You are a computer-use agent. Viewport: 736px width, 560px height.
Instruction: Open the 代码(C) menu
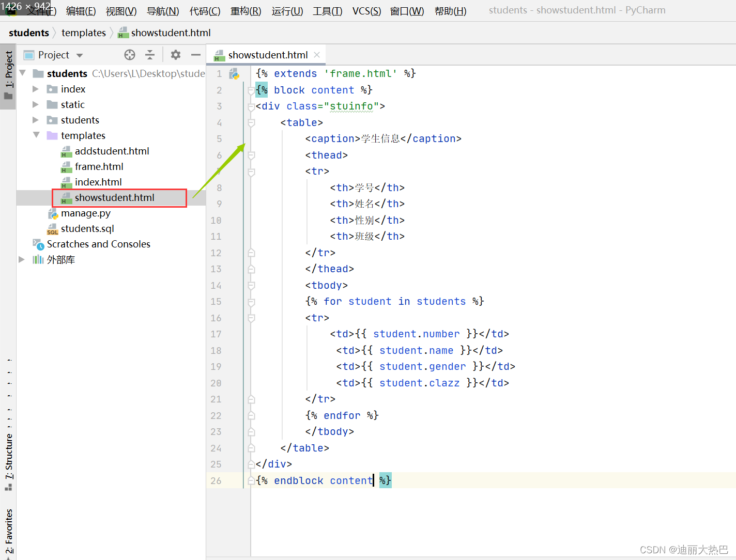pos(205,11)
